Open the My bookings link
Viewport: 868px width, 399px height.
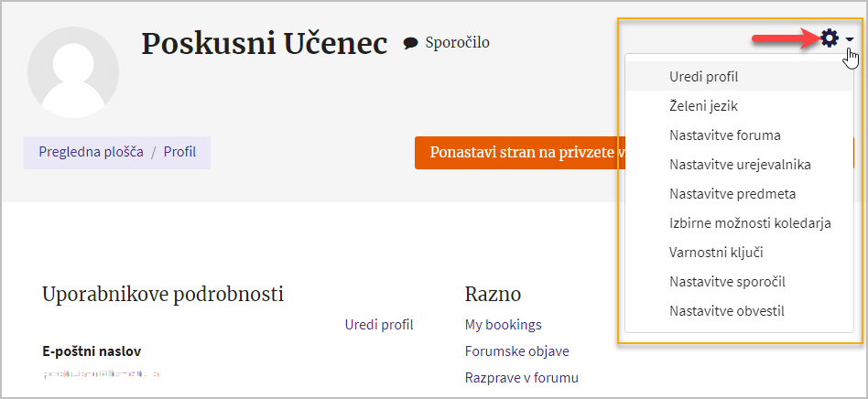click(504, 324)
